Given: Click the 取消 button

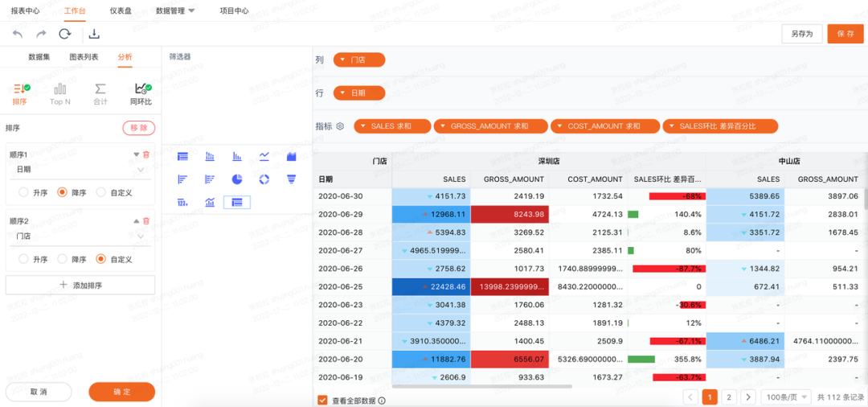Looking at the screenshot, I should [39, 392].
